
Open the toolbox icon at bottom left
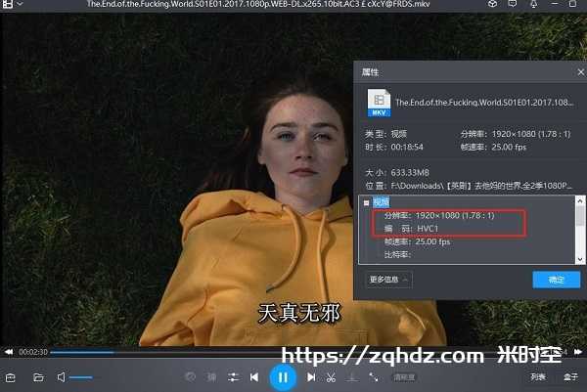click(11, 377)
